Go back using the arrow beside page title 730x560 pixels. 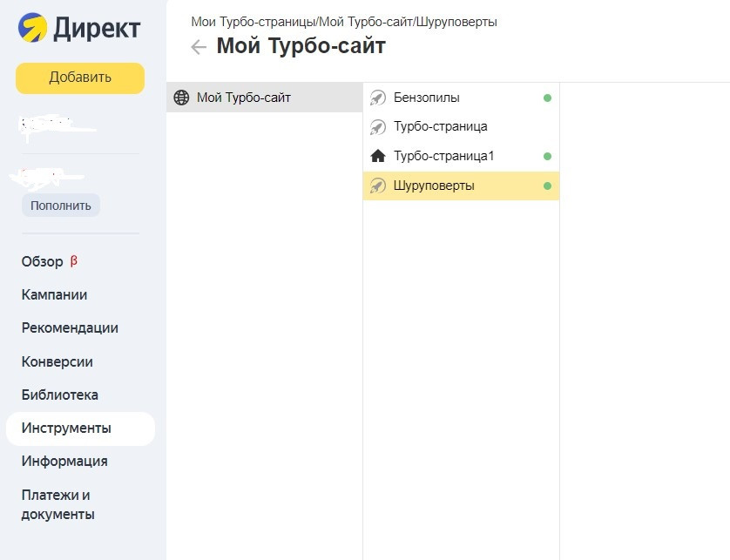pyautogui.click(x=199, y=47)
